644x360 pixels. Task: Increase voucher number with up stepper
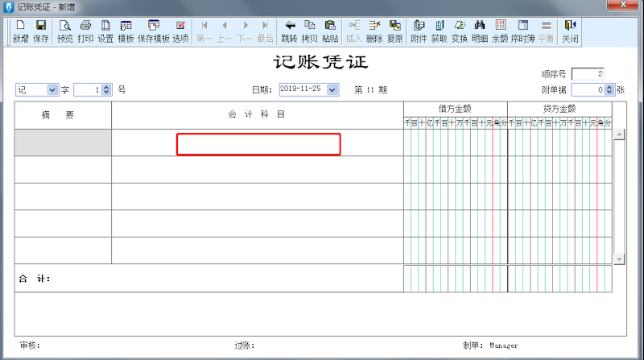pos(106,87)
